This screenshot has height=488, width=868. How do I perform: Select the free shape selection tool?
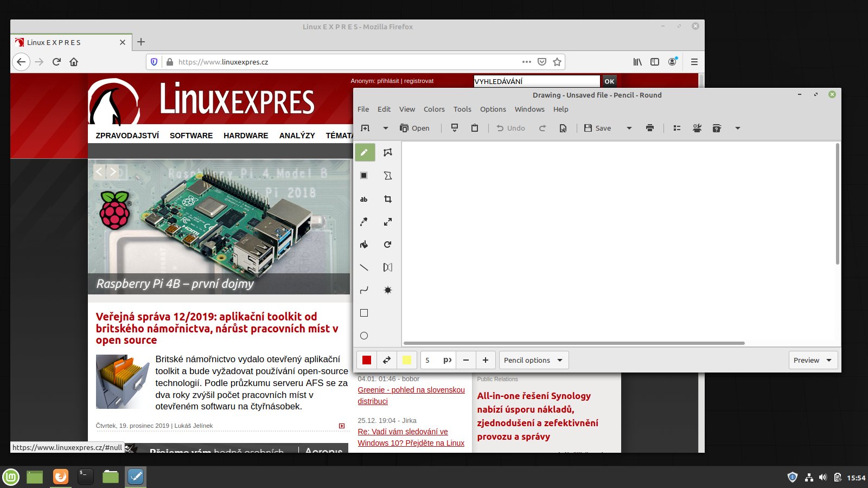tap(387, 152)
